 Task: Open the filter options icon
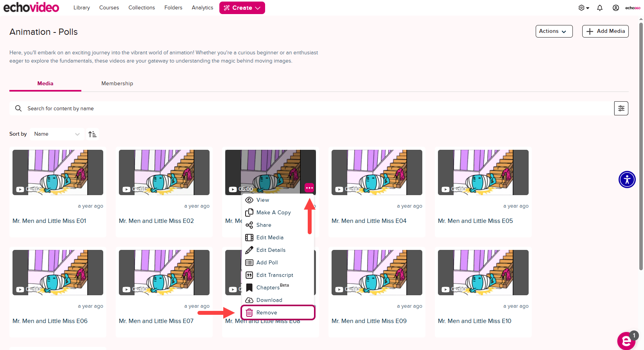pyautogui.click(x=621, y=108)
